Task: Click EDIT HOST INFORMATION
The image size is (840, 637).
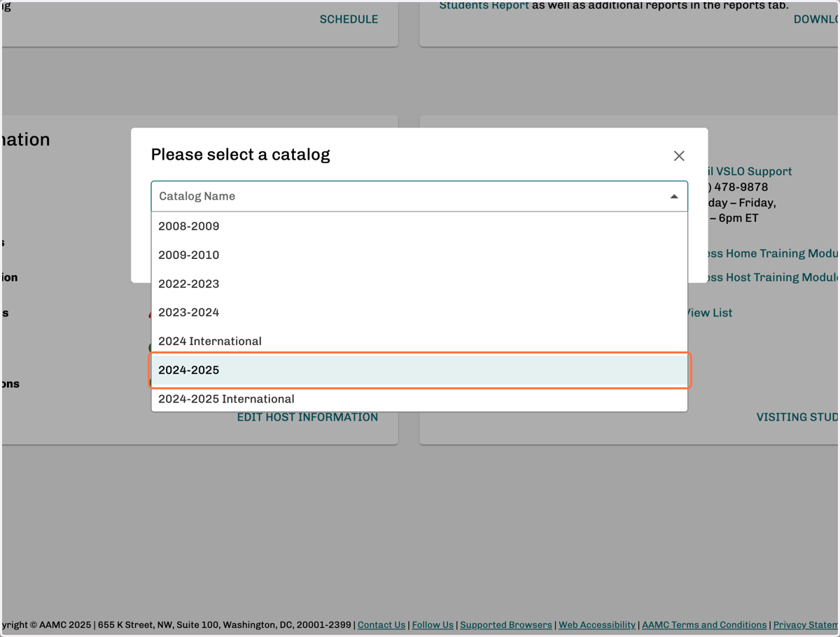Action: coord(307,417)
